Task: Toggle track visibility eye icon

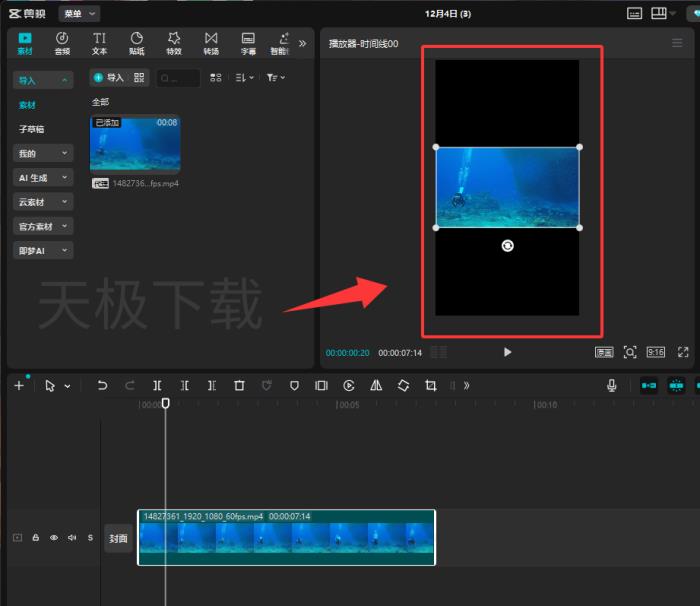Action: tap(54, 538)
